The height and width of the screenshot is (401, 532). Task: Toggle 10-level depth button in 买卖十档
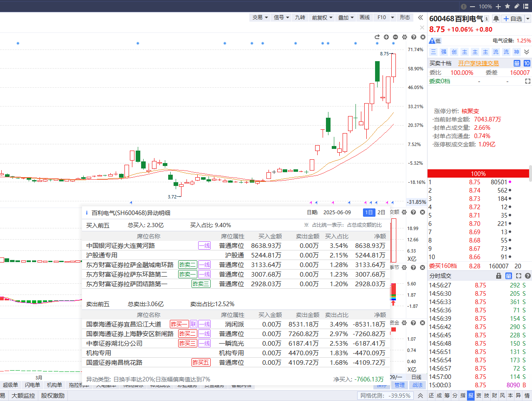coord(527,63)
